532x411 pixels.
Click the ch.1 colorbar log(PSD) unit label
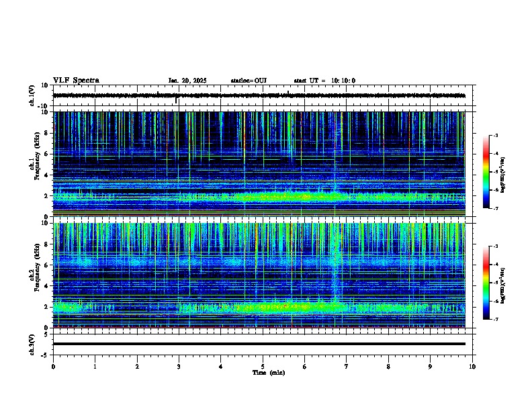pyautogui.click(x=503, y=175)
